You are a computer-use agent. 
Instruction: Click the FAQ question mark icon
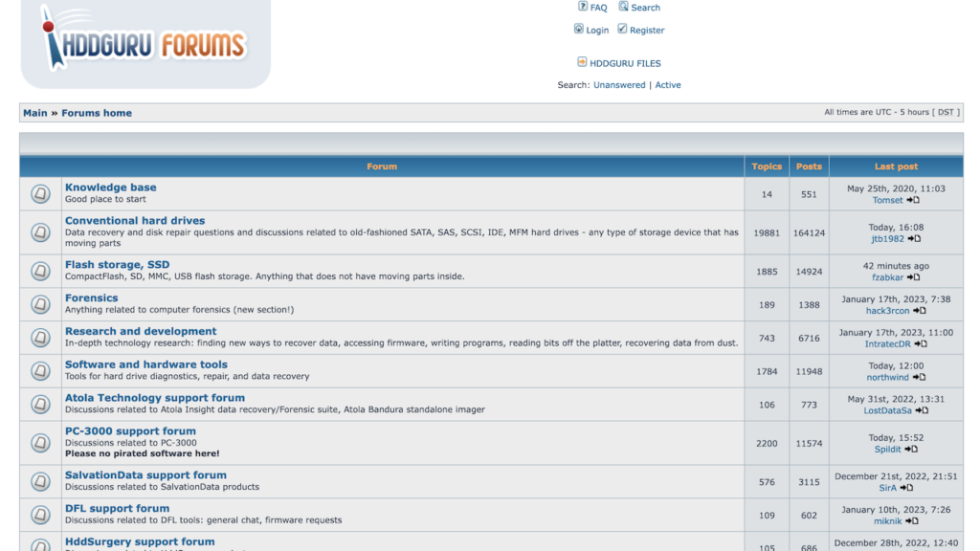coord(582,7)
